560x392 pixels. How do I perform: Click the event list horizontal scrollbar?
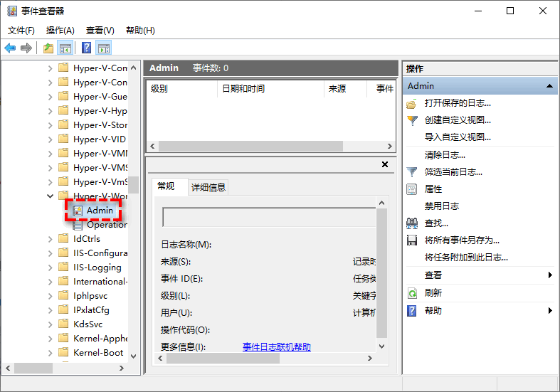pos(270,146)
